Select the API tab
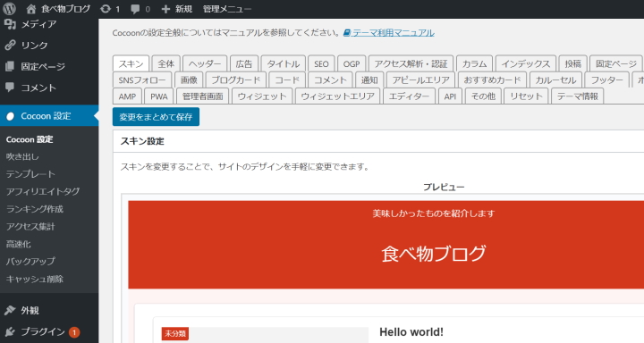 coord(450,96)
